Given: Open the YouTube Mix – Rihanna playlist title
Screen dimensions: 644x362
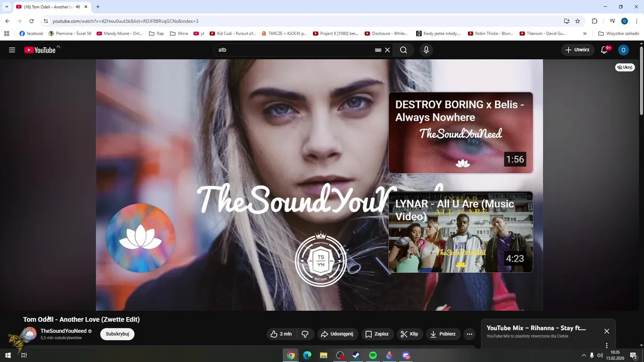Looking at the screenshot, I should [x=536, y=328].
